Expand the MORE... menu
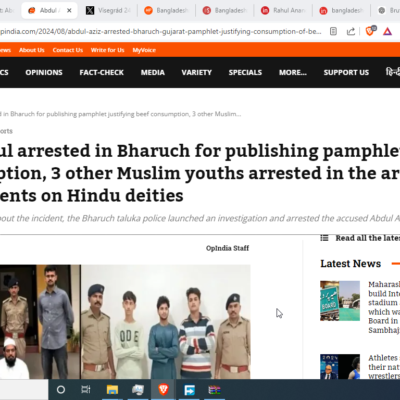The width and height of the screenshot is (400, 400). (x=293, y=72)
